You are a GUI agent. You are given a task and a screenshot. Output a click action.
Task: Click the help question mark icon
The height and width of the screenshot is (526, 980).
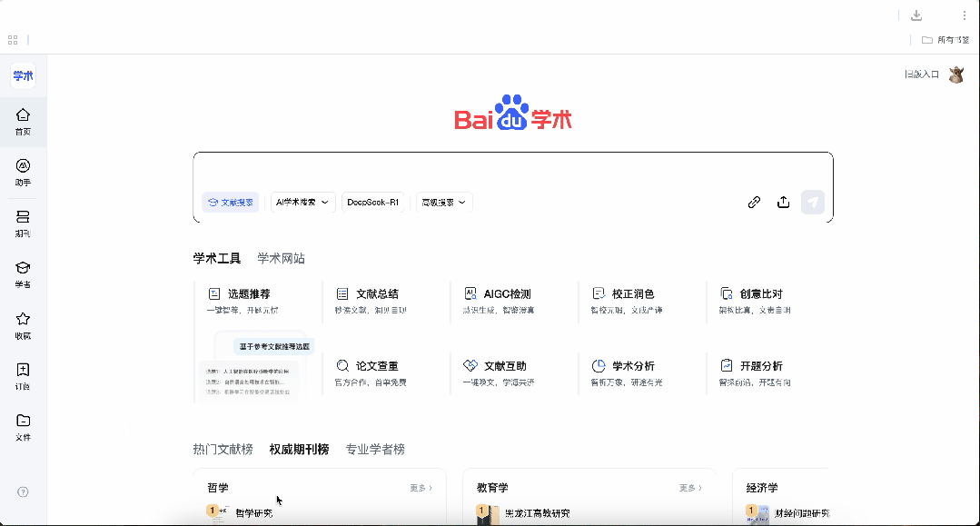pyautogui.click(x=23, y=492)
